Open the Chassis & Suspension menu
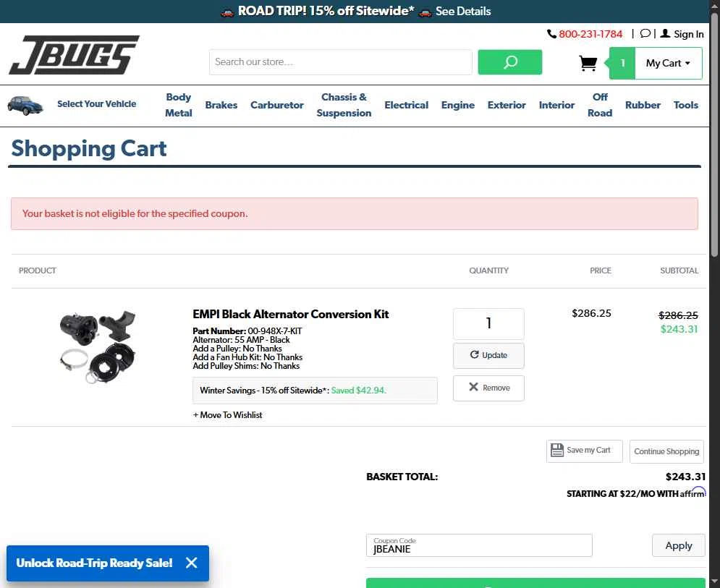 (344, 105)
